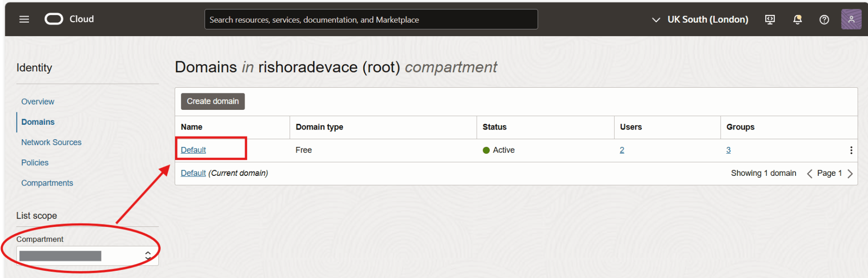This screenshot has width=868, height=278.
Task: Open the notifications bell
Action: point(797,19)
